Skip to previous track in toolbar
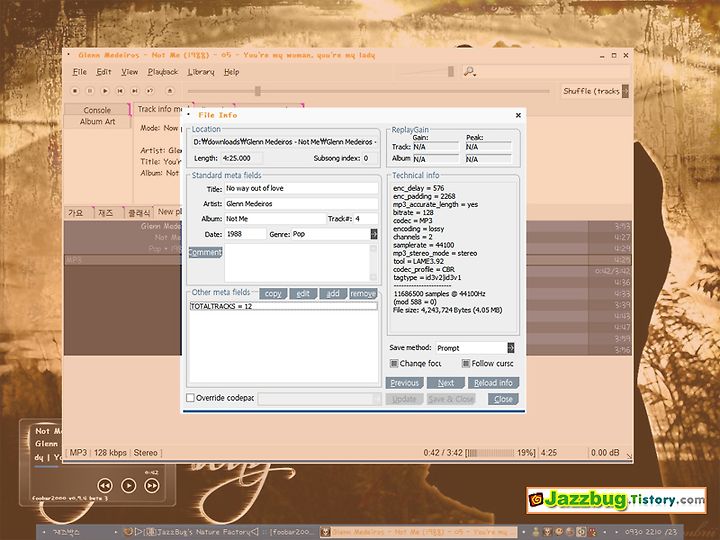This screenshot has width=720, height=540. [120, 91]
